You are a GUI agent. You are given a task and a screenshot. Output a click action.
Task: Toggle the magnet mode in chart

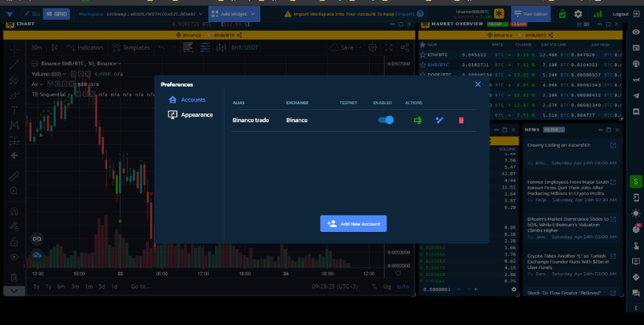coord(14,211)
